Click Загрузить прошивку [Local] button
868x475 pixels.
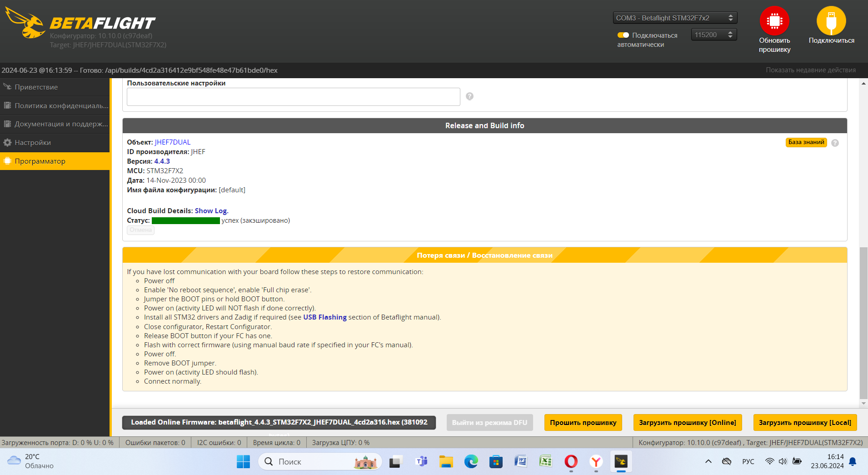tap(805, 422)
